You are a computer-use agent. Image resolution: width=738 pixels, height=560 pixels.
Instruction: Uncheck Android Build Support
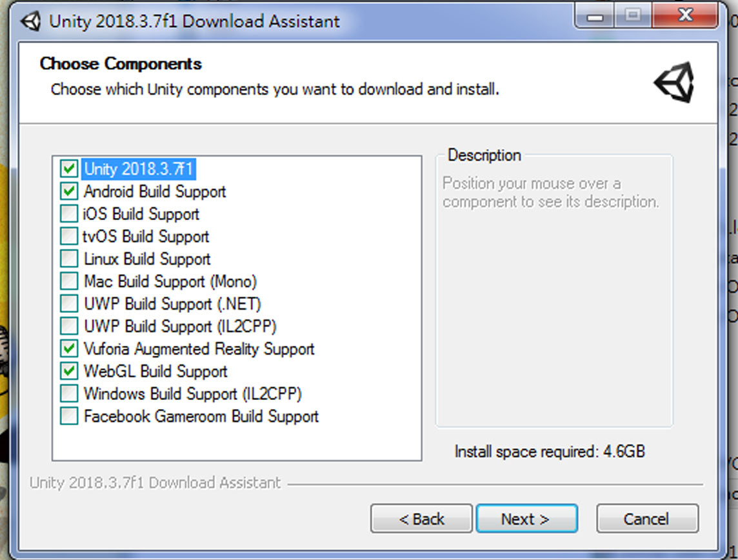(68, 192)
